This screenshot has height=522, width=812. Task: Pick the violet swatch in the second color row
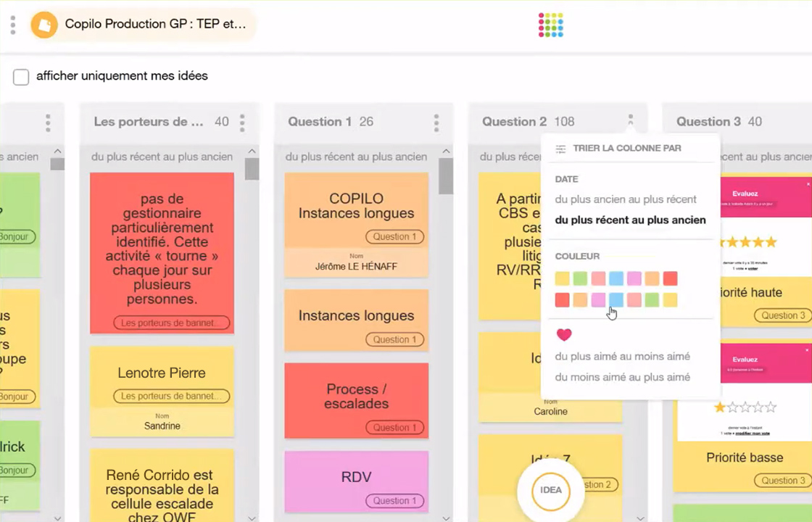(598, 300)
